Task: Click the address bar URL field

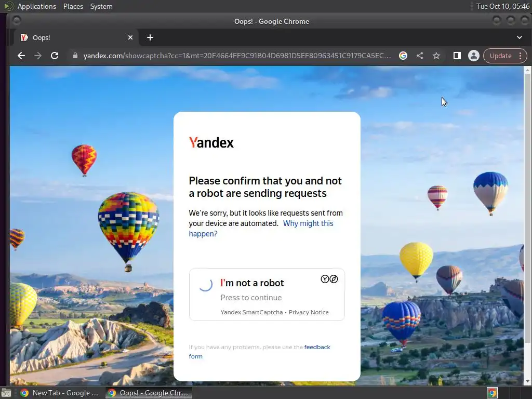Action: (x=237, y=56)
